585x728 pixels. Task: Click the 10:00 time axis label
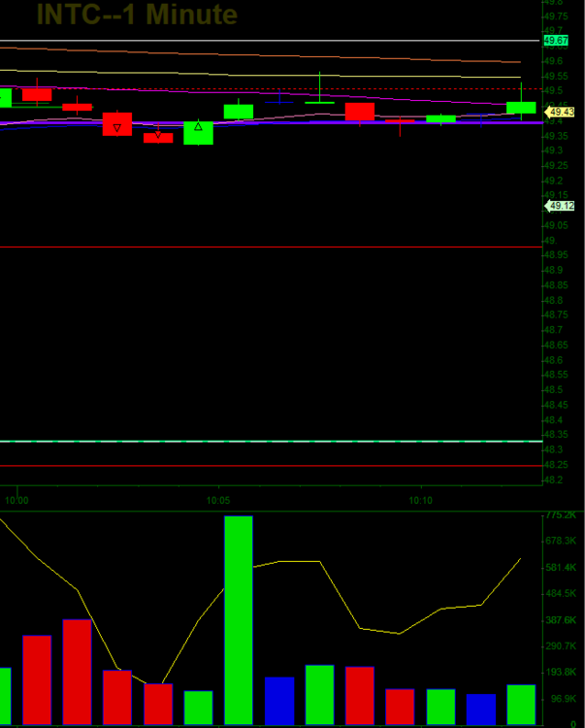[x=16, y=500]
